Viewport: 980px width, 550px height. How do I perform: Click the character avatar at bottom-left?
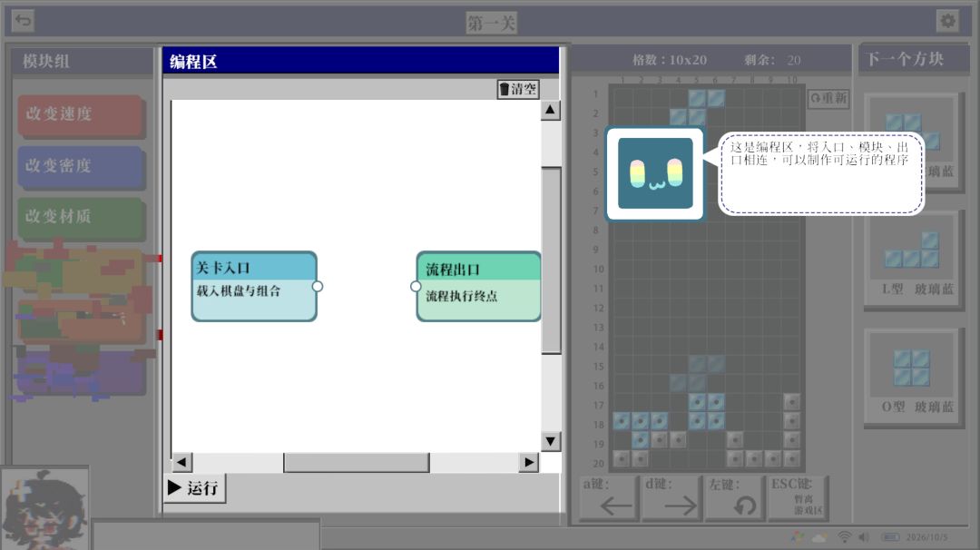[x=45, y=509]
